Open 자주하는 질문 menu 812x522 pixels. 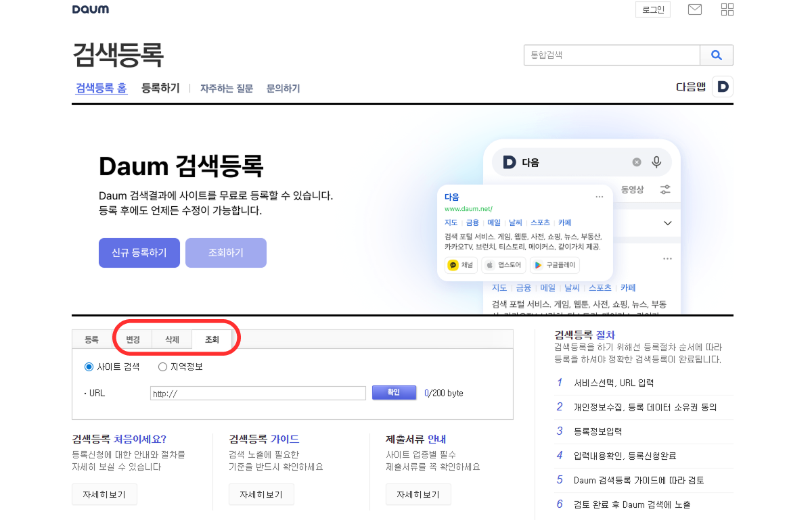click(227, 89)
